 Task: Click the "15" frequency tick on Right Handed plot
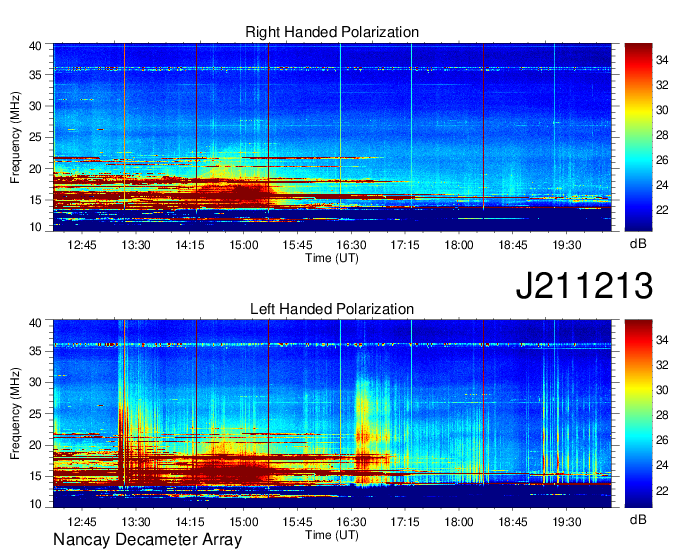[35, 200]
